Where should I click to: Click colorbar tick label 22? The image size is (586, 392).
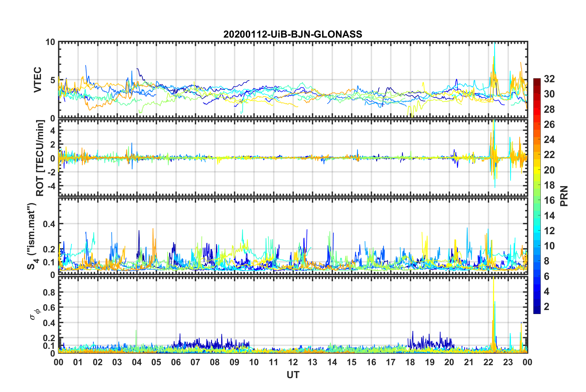pos(549,155)
